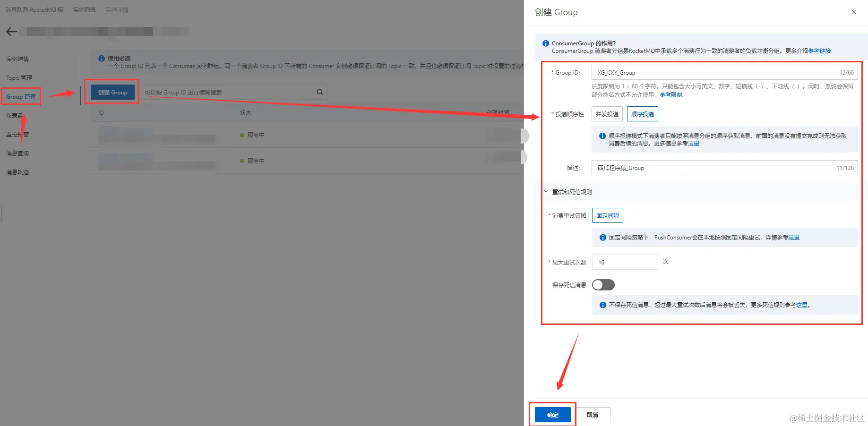
Task: Click the search magnifier icon
Action: click(320, 92)
